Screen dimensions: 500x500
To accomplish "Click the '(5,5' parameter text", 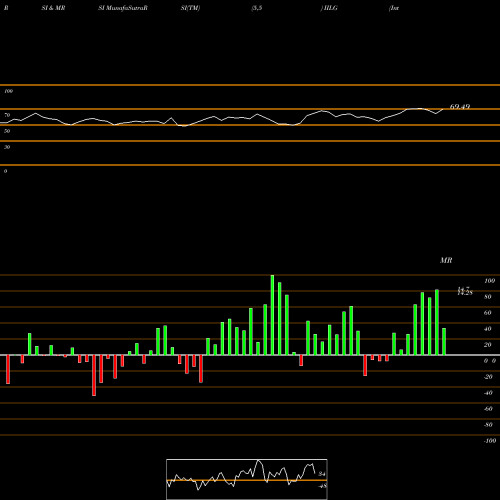I will pos(257,8).
